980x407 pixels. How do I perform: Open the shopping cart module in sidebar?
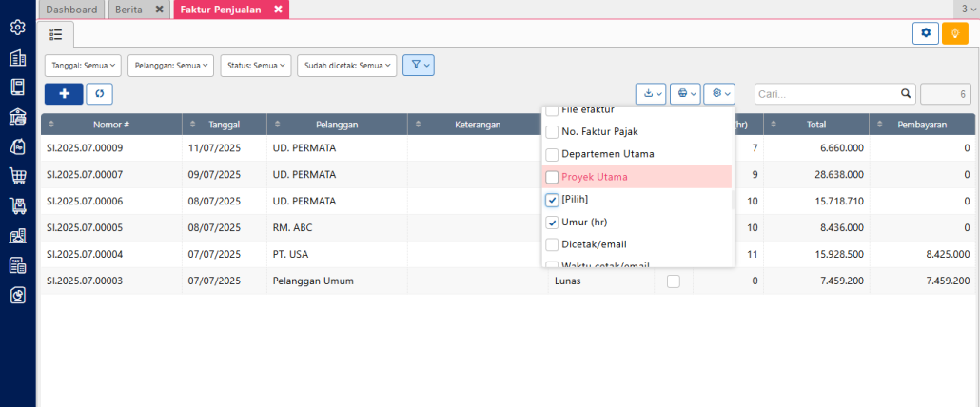click(x=17, y=176)
